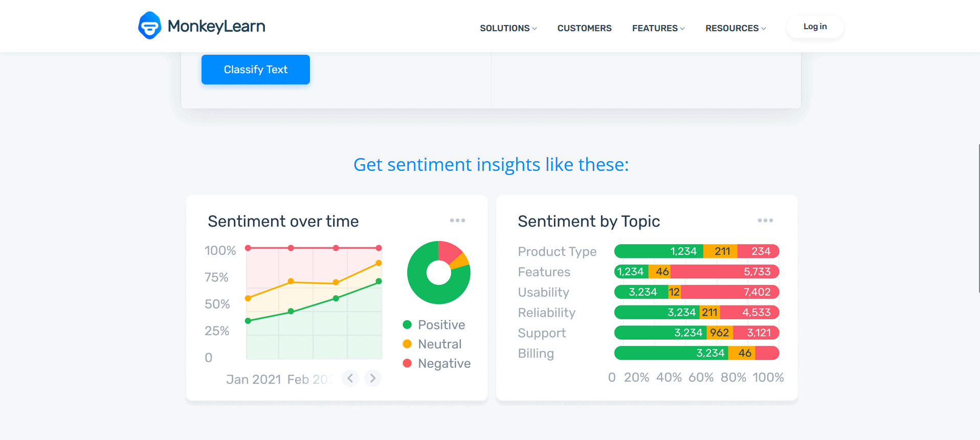Toggle Neutral series in legend
Viewport: 980px width, 440px height.
(432, 344)
